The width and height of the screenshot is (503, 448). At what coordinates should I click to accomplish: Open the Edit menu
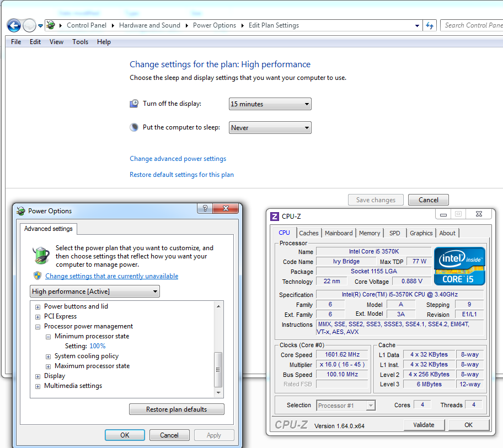click(x=35, y=42)
